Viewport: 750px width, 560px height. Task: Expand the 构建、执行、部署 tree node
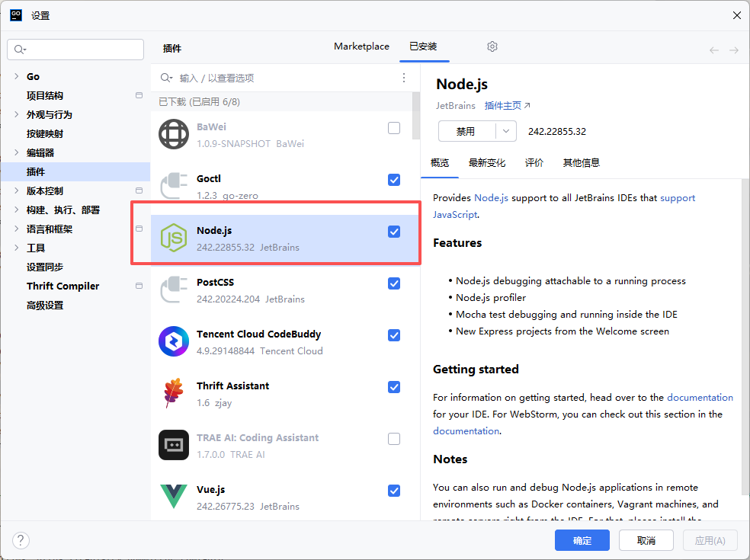(x=16, y=210)
